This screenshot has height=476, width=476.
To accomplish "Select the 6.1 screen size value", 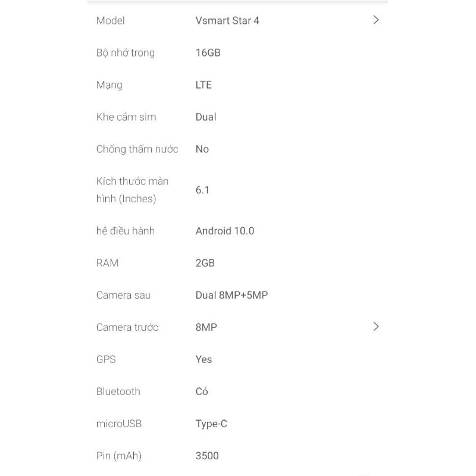I will pos(202,190).
